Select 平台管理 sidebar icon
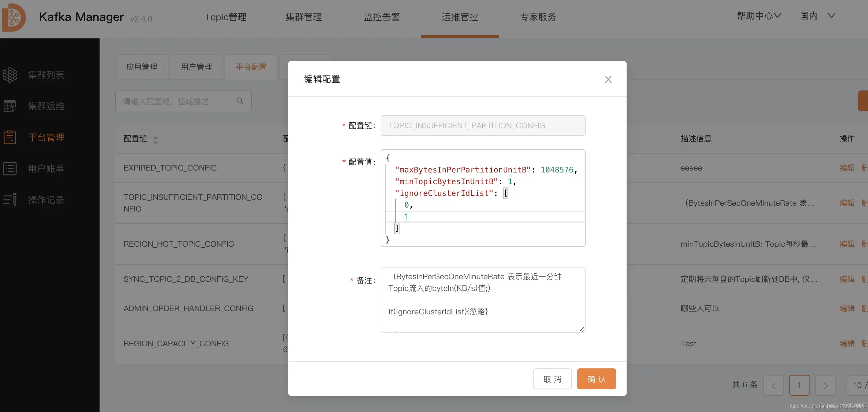The width and height of the screenshot is (868, 412). [x=10, y=137]
